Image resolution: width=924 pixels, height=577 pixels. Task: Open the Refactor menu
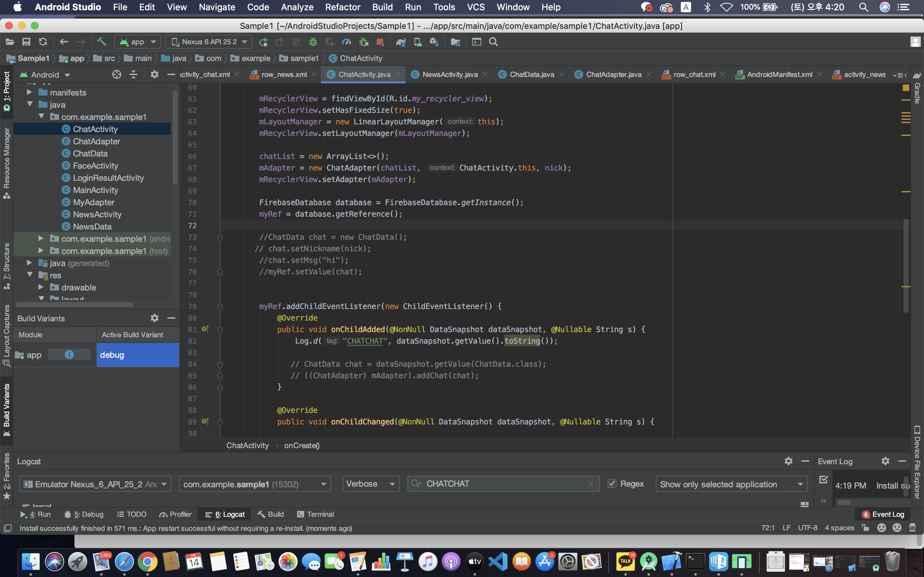[x=343, y=7]
